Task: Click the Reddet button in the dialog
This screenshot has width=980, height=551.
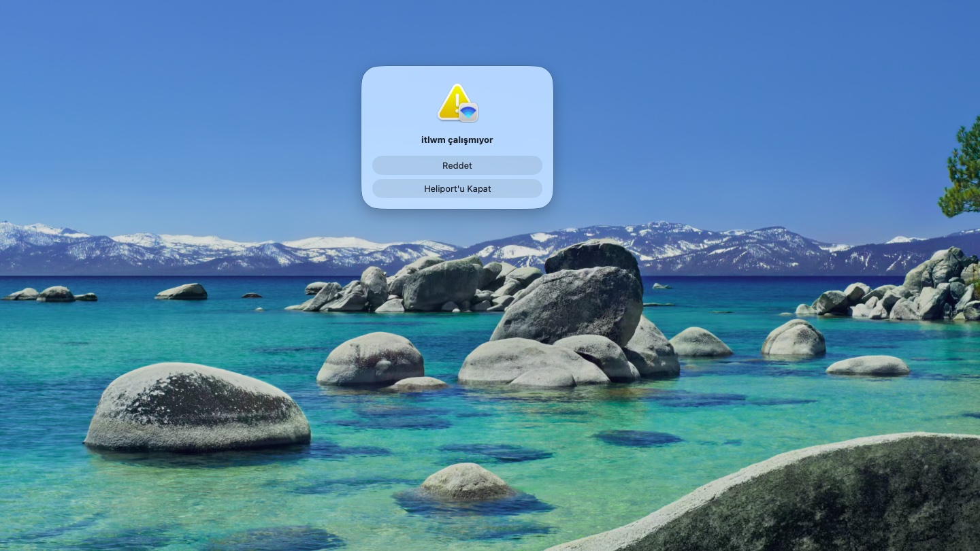Action: (x=457, y=165)
